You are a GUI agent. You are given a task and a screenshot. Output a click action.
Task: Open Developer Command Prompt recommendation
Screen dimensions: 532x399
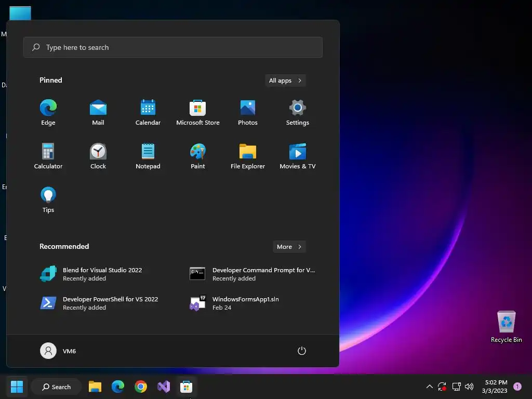point(253,274)
